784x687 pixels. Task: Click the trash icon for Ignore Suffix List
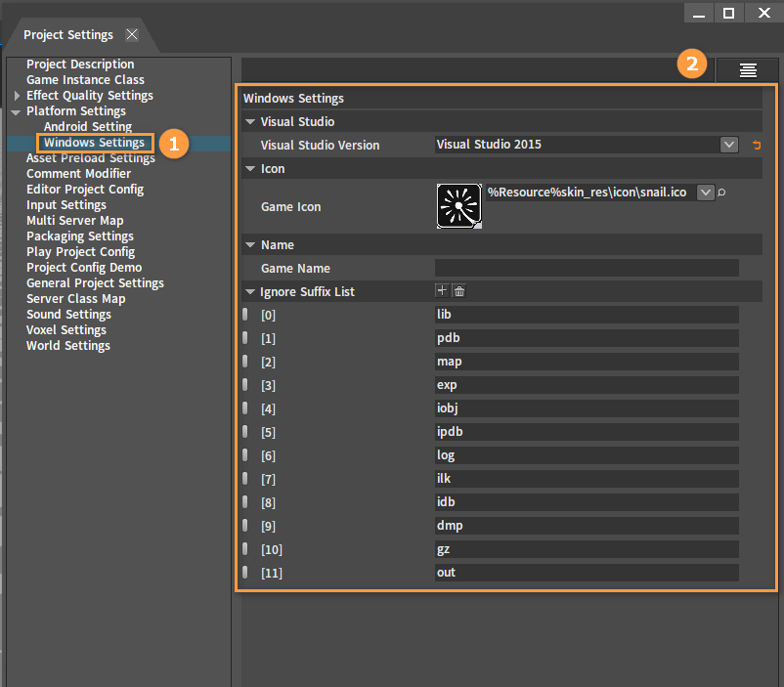coord(459,290)
